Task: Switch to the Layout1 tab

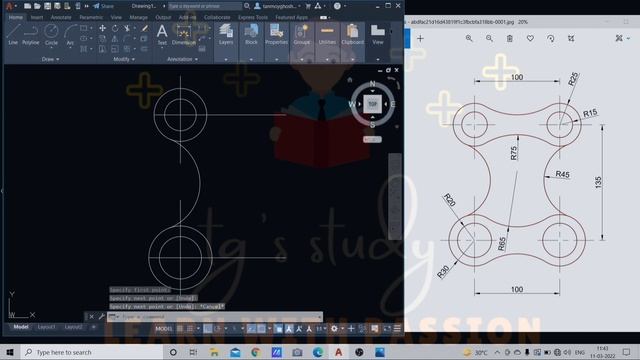Action: coord(46,327)
